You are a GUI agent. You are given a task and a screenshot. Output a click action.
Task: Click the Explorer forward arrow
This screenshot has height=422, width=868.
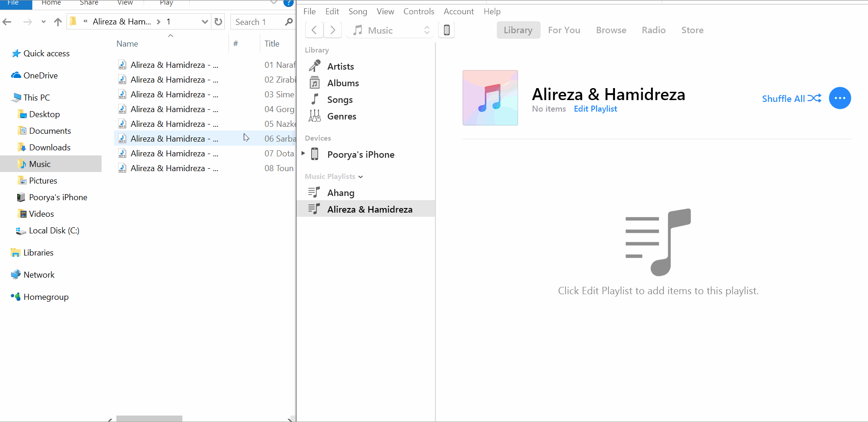(x=28, y=22)
